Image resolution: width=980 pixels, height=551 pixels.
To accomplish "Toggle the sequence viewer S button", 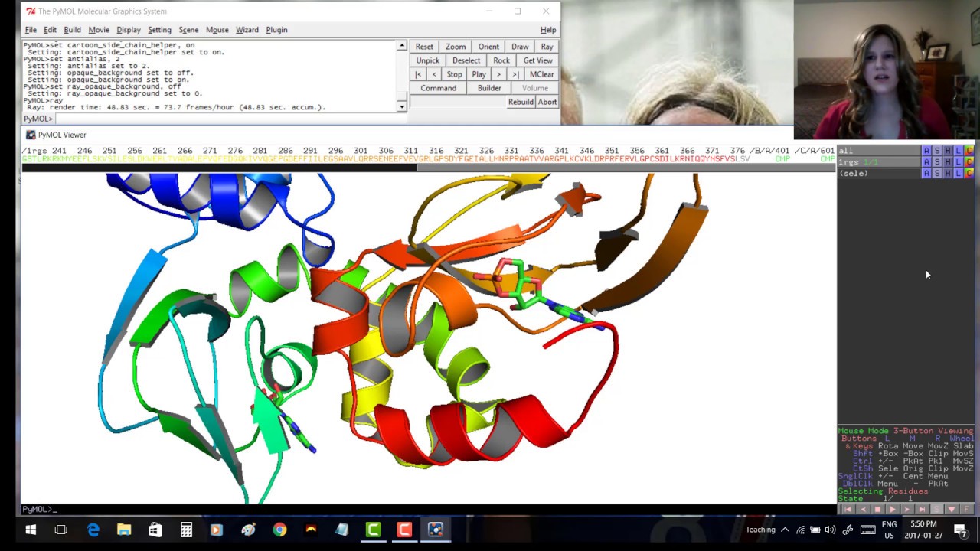I will point(936,509).
